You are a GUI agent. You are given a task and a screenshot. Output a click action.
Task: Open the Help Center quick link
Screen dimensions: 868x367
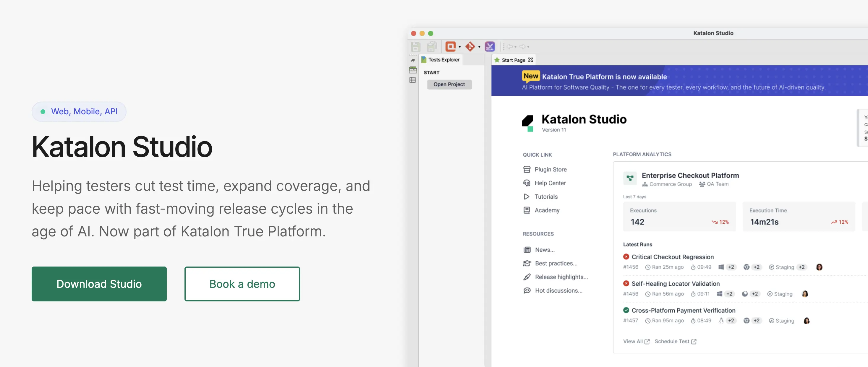point(550,183)
